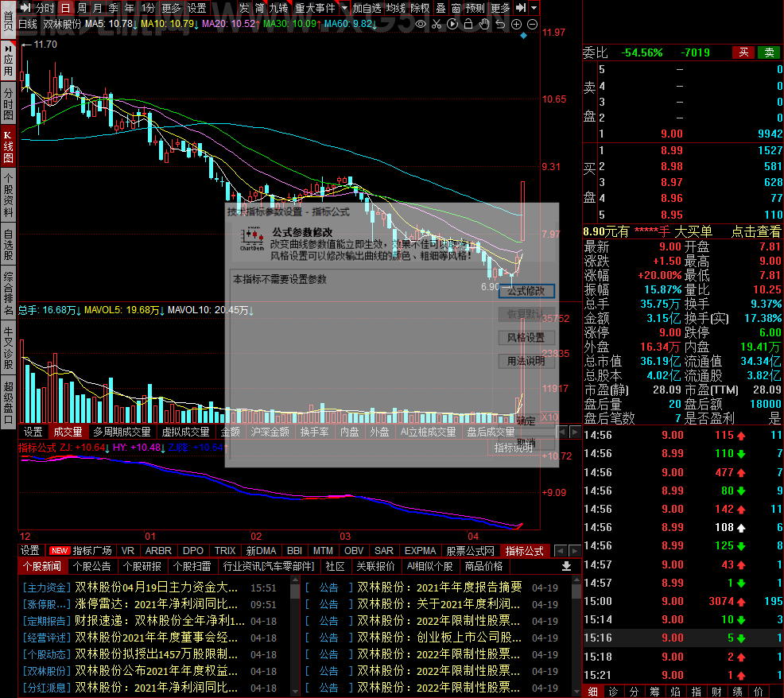The width and height of the screenshot is (784, 698).
Task: Select the 1分 one-minute period
Action: (148, 7)
